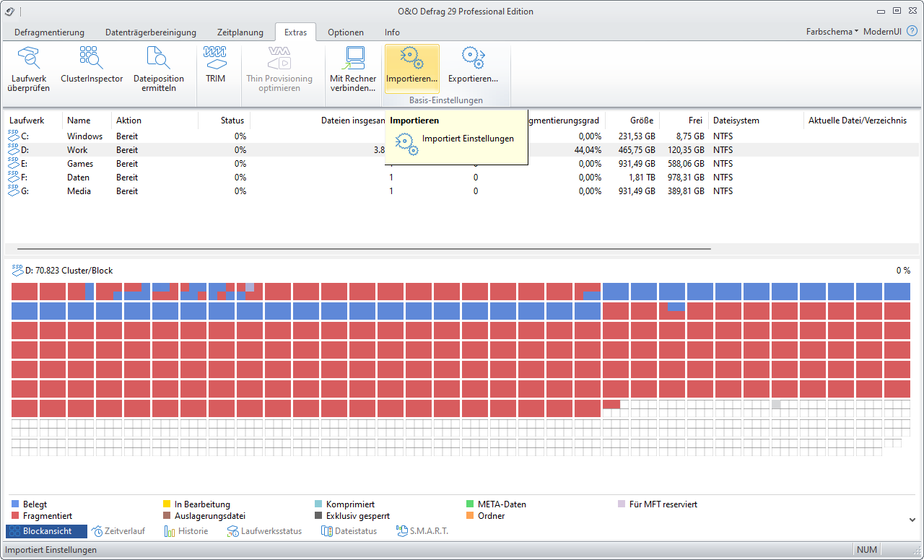The height and width of the screenshot is (560, 924).
Task: Switch to the Zeitplanung tab
Action: pos(240,32)
